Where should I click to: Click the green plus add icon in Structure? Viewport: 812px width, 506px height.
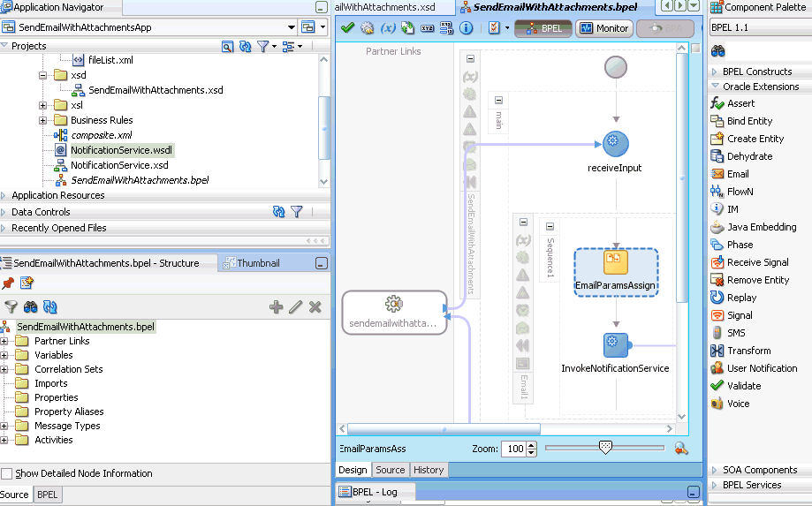pos(277,307)
